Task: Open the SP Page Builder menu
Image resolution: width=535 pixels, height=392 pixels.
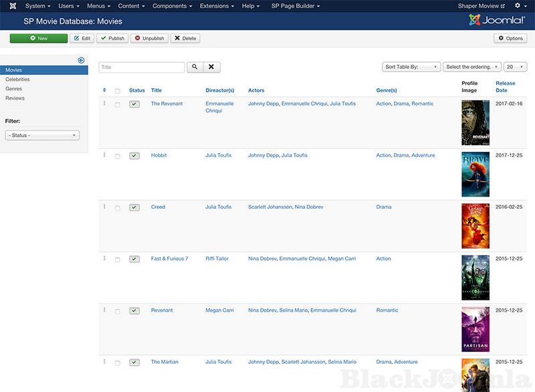Action: (x=296, y=6)
